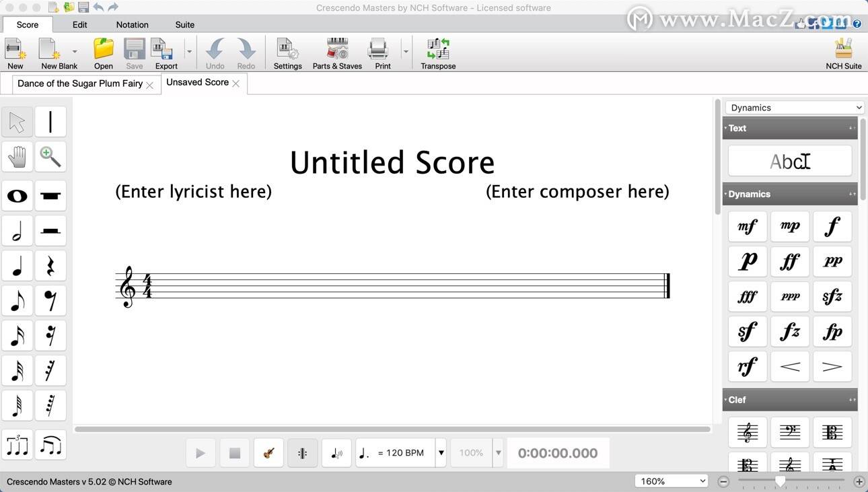Select the sixty-fourth note tool

(x=17, y=406)
